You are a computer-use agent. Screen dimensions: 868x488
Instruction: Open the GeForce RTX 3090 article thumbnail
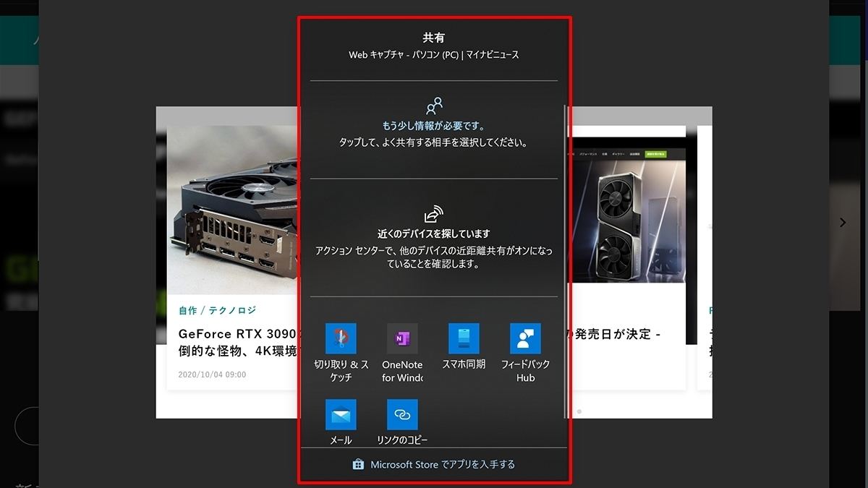(x=232, y=210)
